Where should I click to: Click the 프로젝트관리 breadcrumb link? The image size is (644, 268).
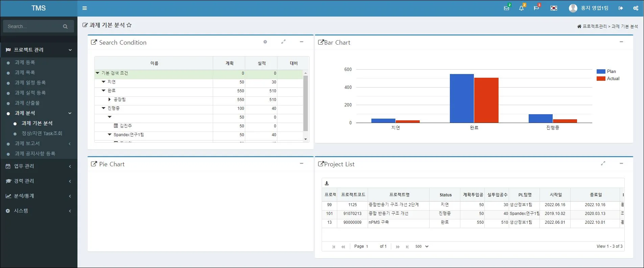click(x=594, y=26)
